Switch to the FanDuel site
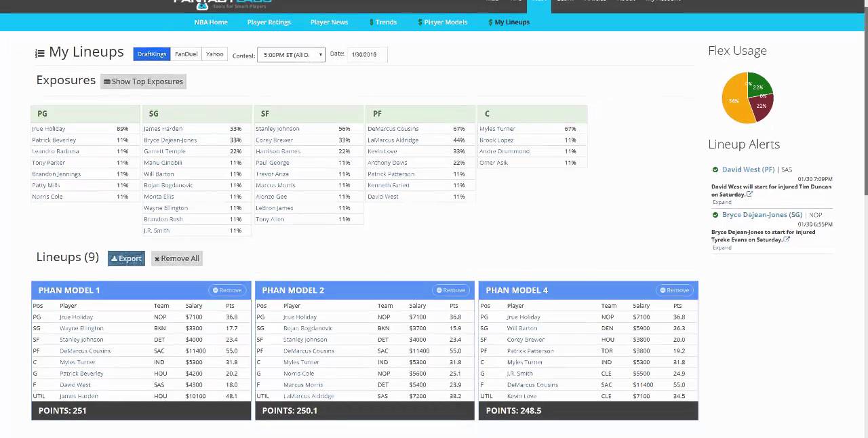This screenshot has width=868, height=438. (186, 54)
